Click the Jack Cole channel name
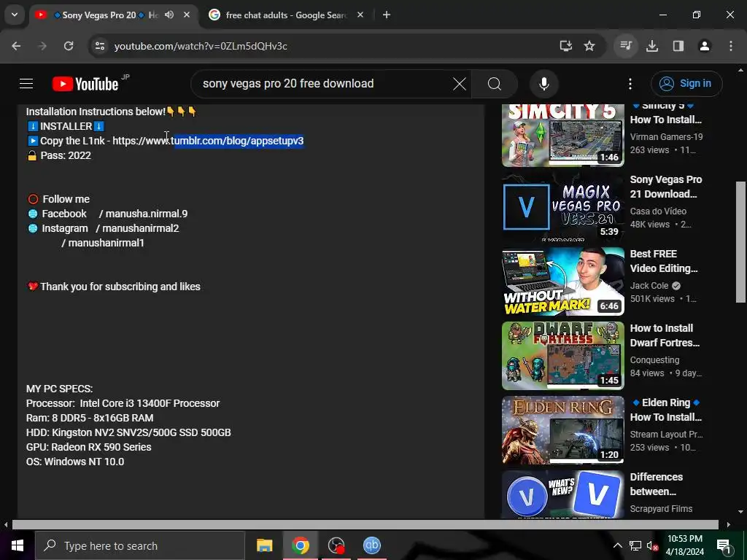This screenshot has width=747, height=560. (x=649, y=286)
